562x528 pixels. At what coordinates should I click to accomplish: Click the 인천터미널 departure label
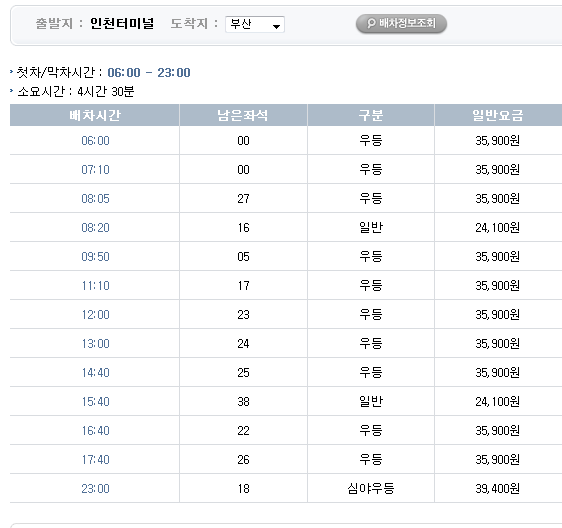[122, 24]
